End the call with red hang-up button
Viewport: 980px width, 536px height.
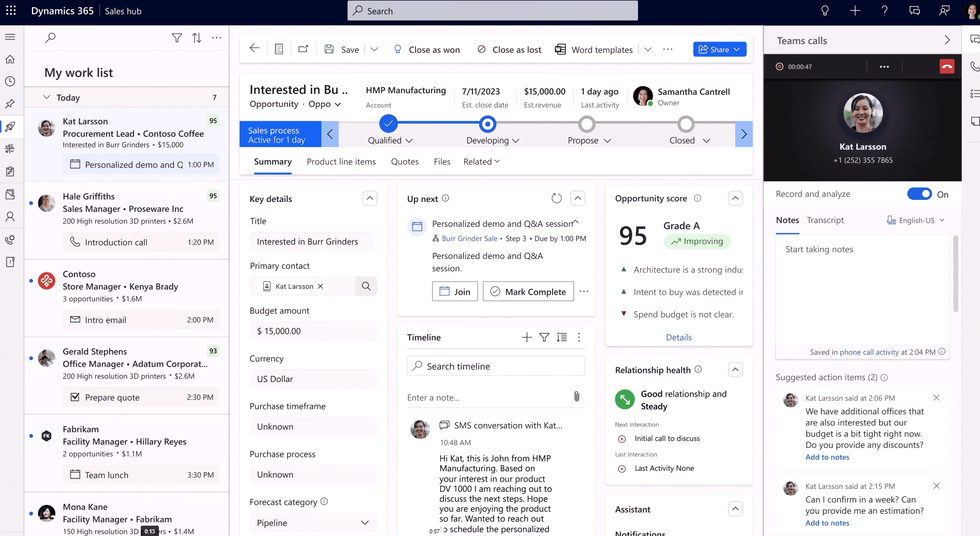pyautogui.click(x=947, y=66)
